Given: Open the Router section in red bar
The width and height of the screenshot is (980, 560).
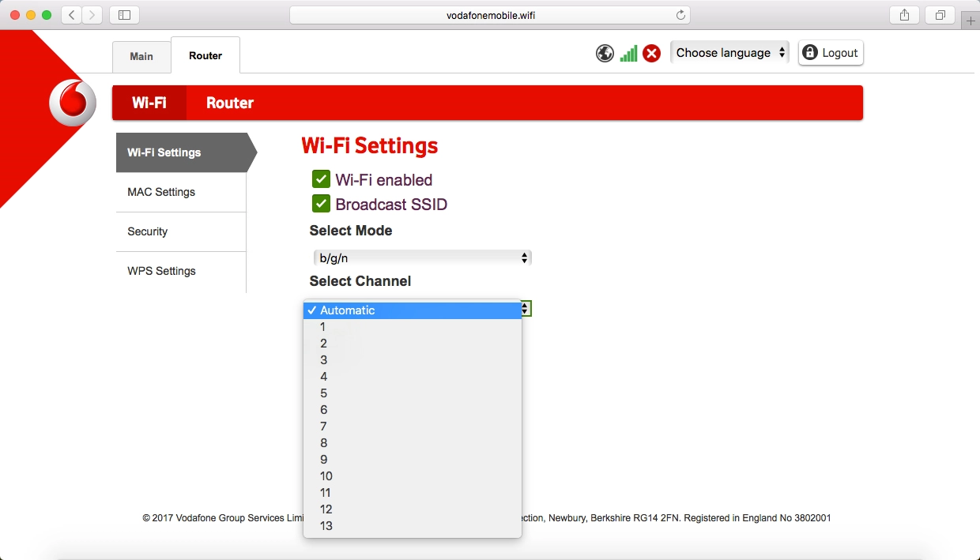Looking at the screenshot, I should click(230, 103).
